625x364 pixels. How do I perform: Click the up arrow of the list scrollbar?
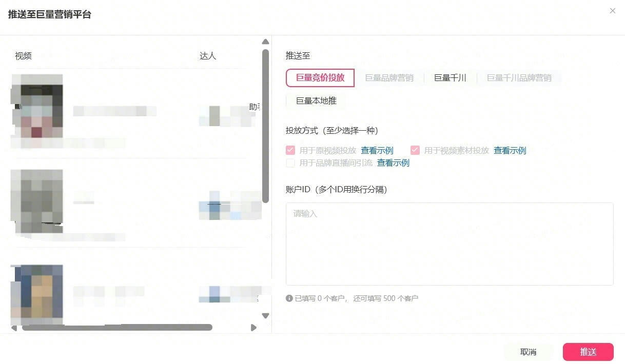[265, 42]
